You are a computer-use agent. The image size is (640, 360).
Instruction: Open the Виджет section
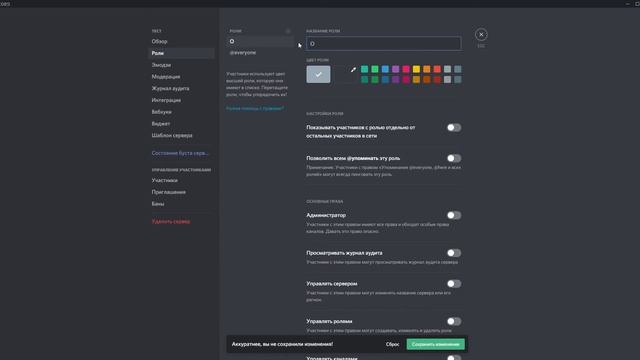(181, 124)
